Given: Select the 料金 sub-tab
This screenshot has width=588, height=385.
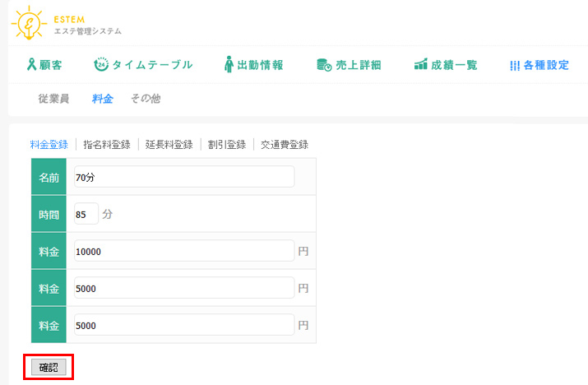Looking at the screenshot, I should 103,99.
